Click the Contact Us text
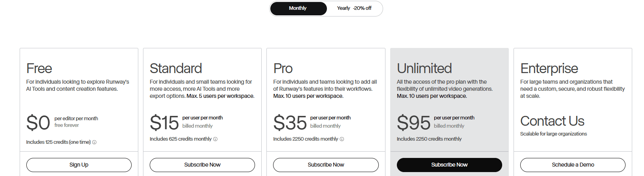 click(x=552, y=121)
